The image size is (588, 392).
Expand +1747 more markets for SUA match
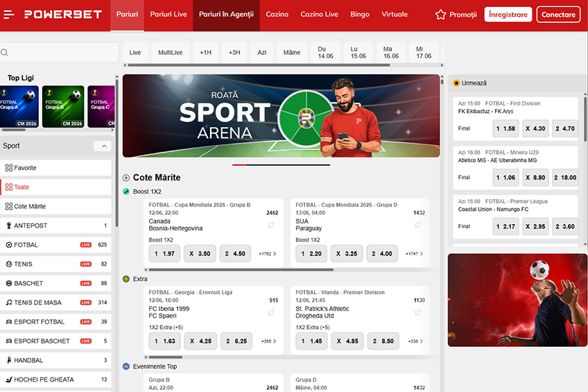[x=415, y=254]
